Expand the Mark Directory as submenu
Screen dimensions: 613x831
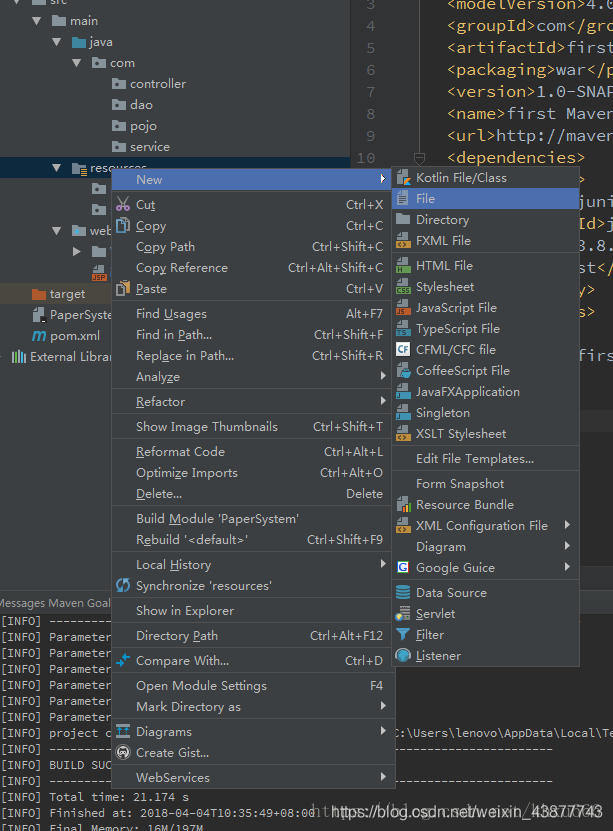pyautogui.click(x=382, y=707)
